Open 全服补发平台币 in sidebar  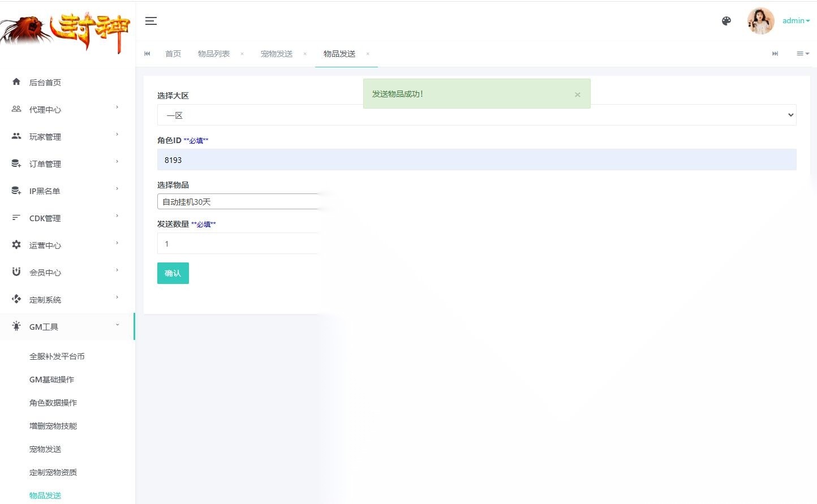pyautogui.click(x=57, y=356)
